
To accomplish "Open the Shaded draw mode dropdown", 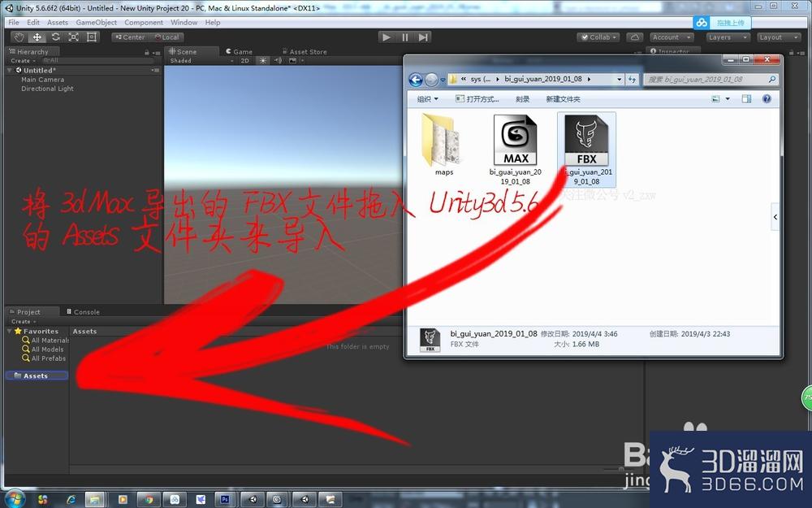I will (201, 61).
